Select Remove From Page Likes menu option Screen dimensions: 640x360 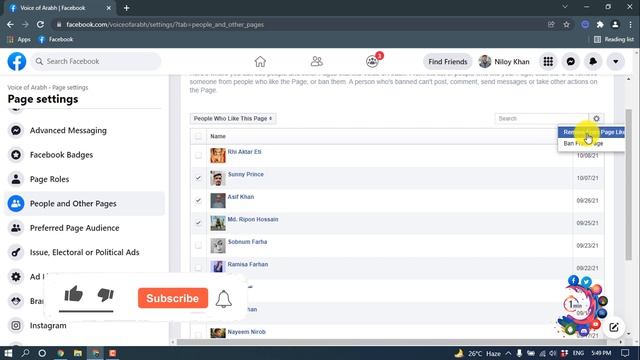(x=591, y=132)
